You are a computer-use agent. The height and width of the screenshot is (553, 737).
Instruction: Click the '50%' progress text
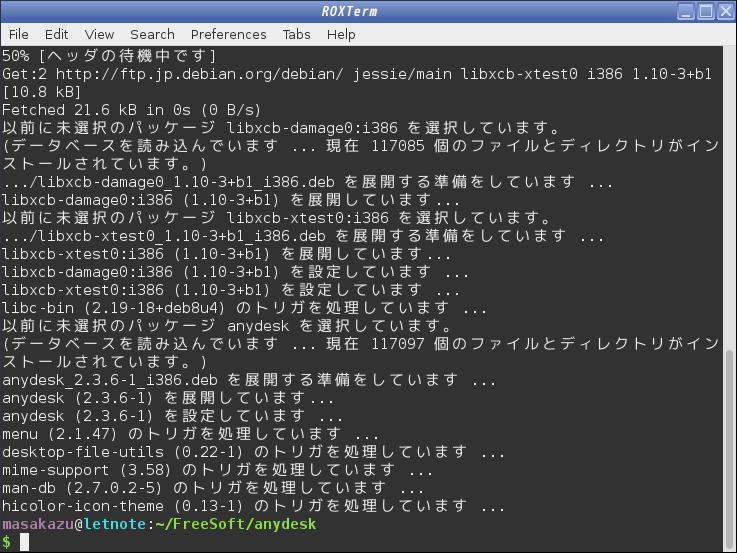point(16,56)
